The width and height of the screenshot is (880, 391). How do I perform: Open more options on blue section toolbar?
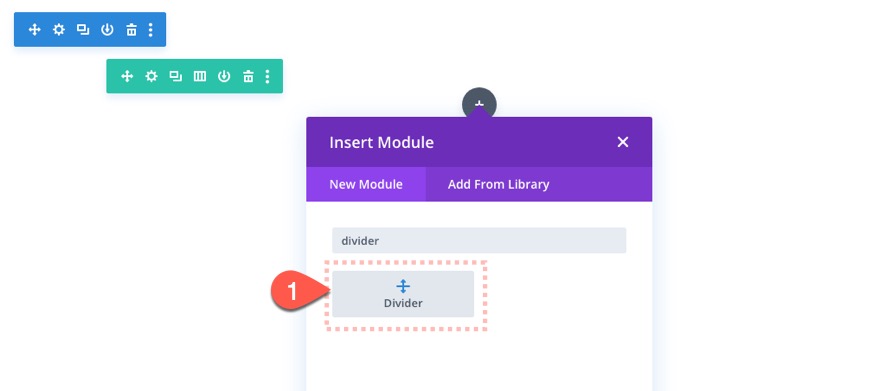point(150,30)
